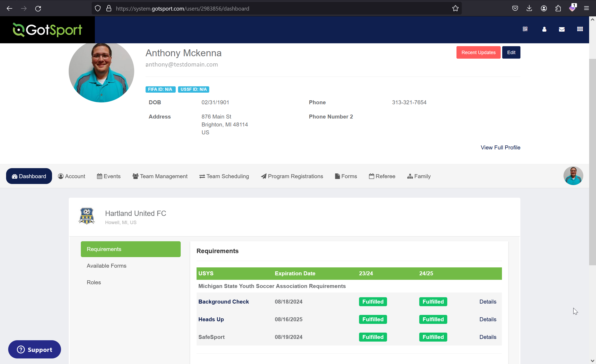Click the Hartland United FC crest
This screenshot has width=596, height=364.
pyautogui.click(x=87, y=216)
